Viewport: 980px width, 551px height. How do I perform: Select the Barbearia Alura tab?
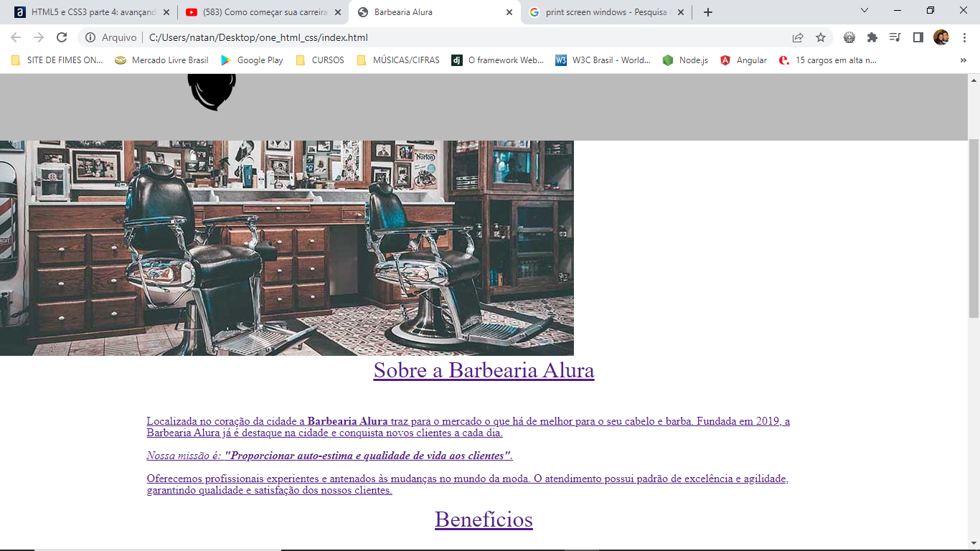tap(434, 12)
